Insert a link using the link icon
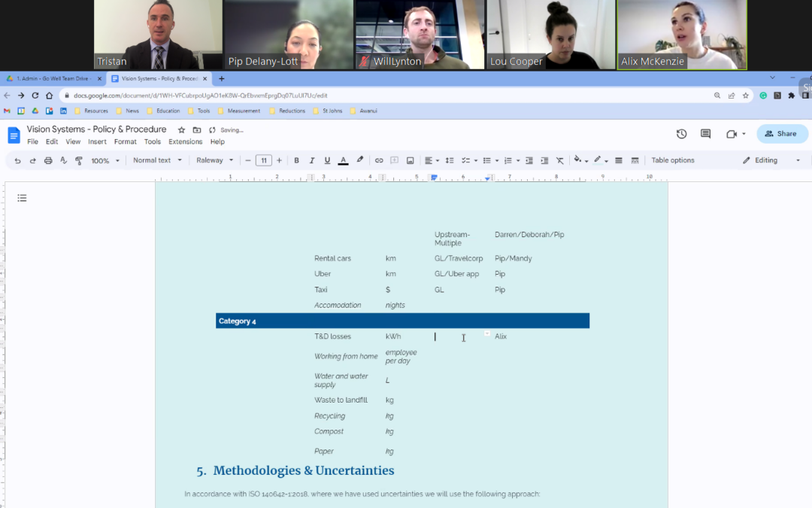 point(379,160)
